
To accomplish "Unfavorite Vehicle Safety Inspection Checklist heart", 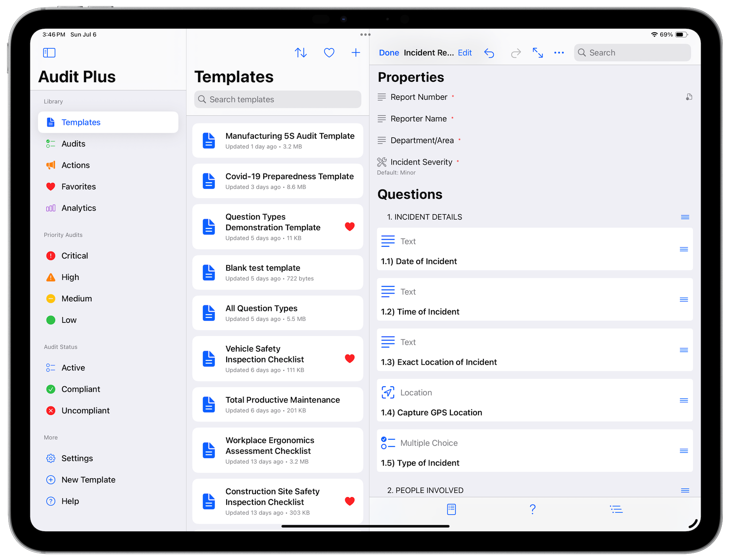I will click(350, 358).
